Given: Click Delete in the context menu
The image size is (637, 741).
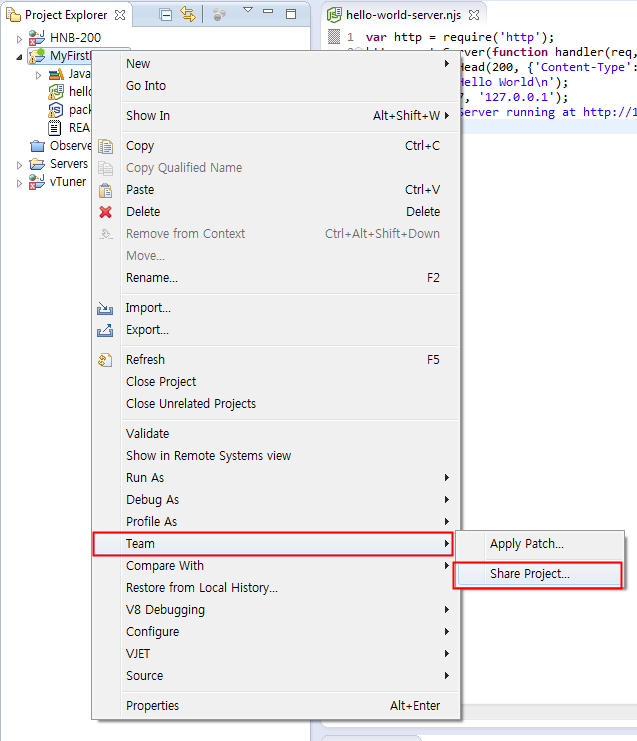Looking at the screenshot, I should [276, 212].
